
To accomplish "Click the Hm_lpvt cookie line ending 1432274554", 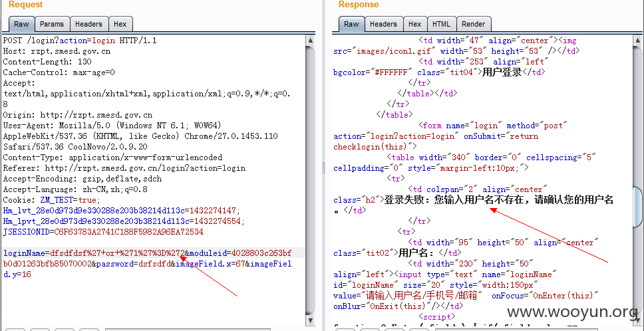I will pos(124,221).
